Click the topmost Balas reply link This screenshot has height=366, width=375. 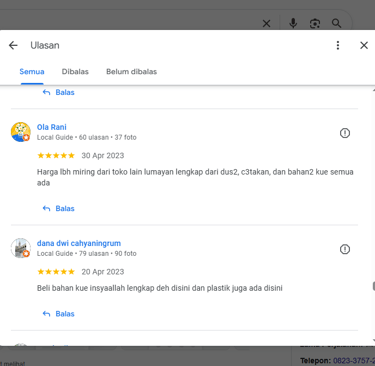pyautogui.click(x=59, y=93)
